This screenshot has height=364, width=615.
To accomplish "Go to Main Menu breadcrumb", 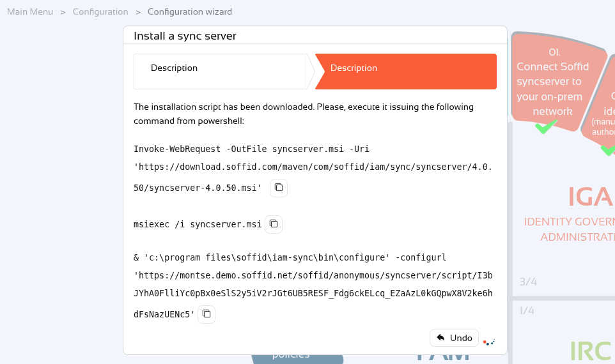I will pyautogui.click(x=30, y=11).
